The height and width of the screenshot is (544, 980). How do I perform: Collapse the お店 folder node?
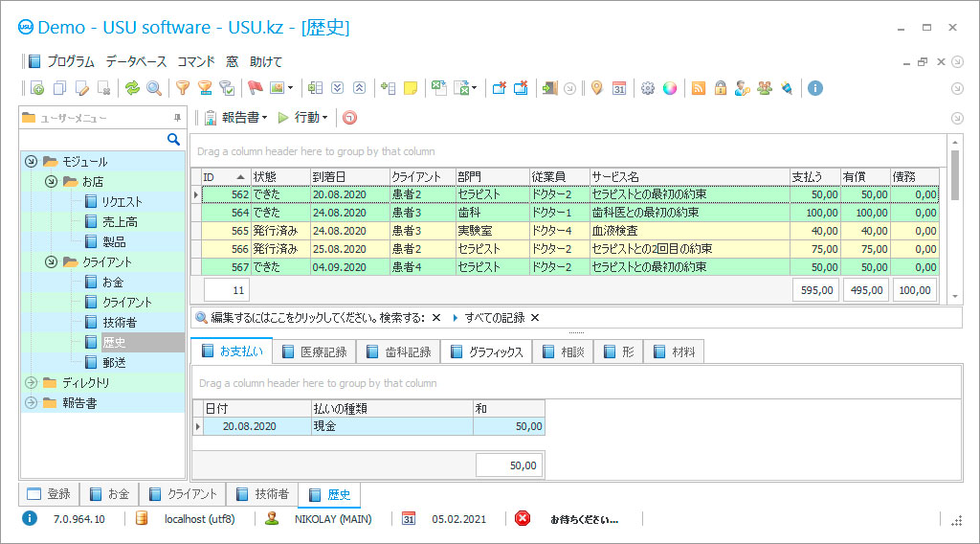click(52, 181)
